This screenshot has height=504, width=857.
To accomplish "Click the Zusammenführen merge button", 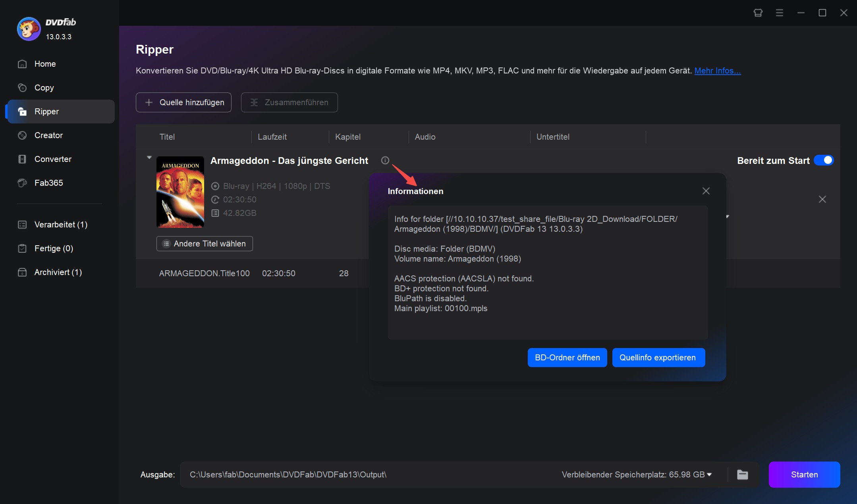I will point(289,102).
